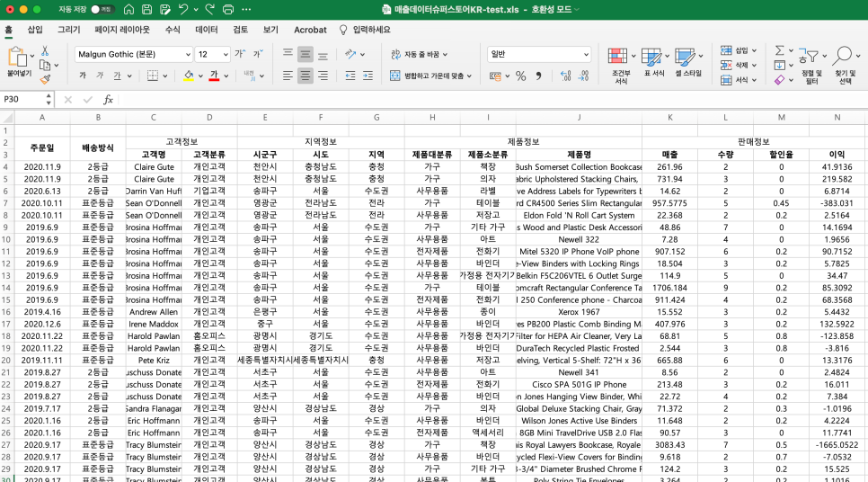Screen dimensions: 868x482
Task: Toggle italic formatting button
Action: click(100, 76)
